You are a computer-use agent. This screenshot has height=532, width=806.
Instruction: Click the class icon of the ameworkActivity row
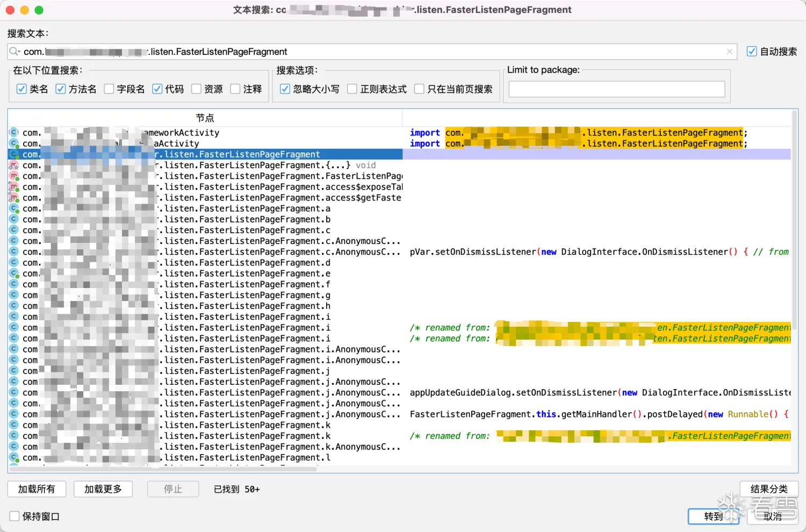14,132
